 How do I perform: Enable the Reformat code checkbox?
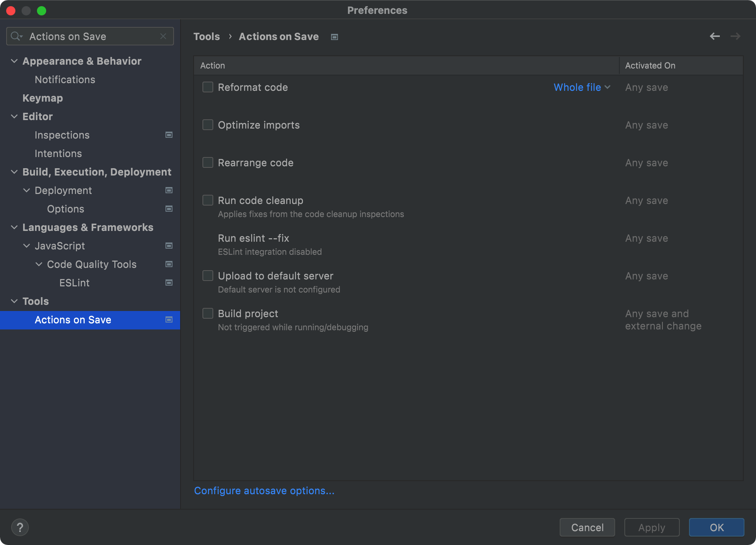coord(208,87)
